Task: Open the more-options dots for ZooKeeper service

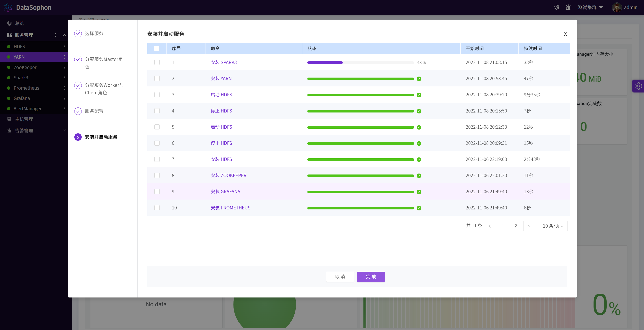Action: click(65, 67)
